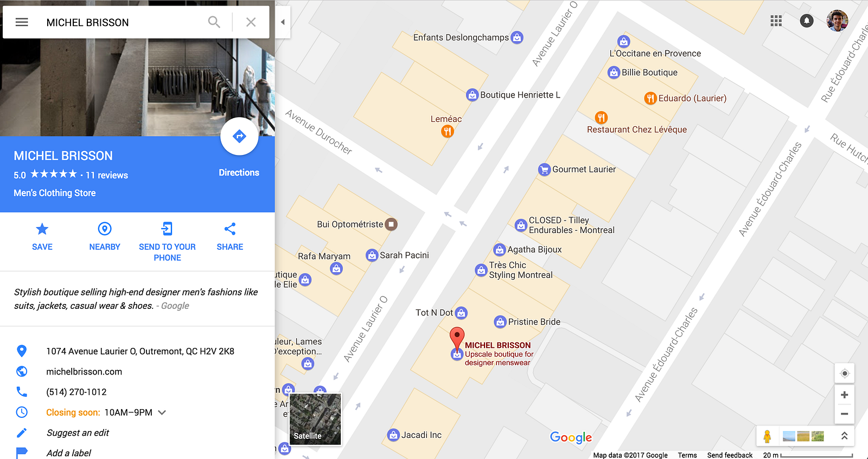Open michelbrisson.com website link

pyautogui.click(x=84, y=372)
